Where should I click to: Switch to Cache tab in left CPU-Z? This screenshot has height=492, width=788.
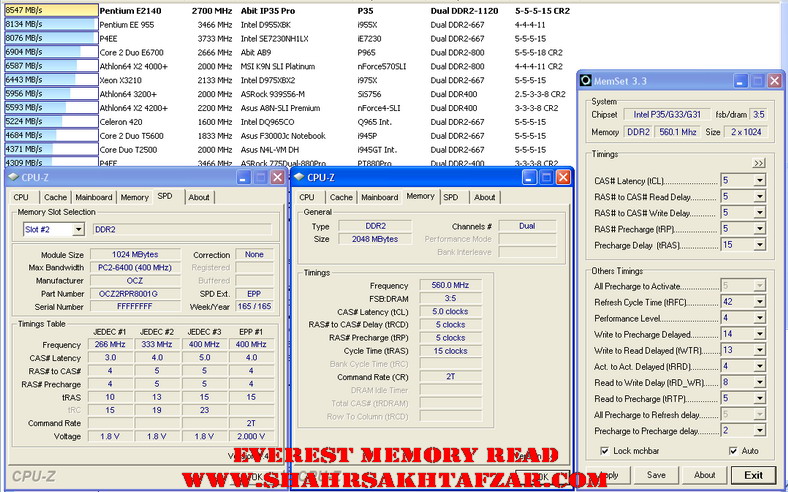point(55,198)
